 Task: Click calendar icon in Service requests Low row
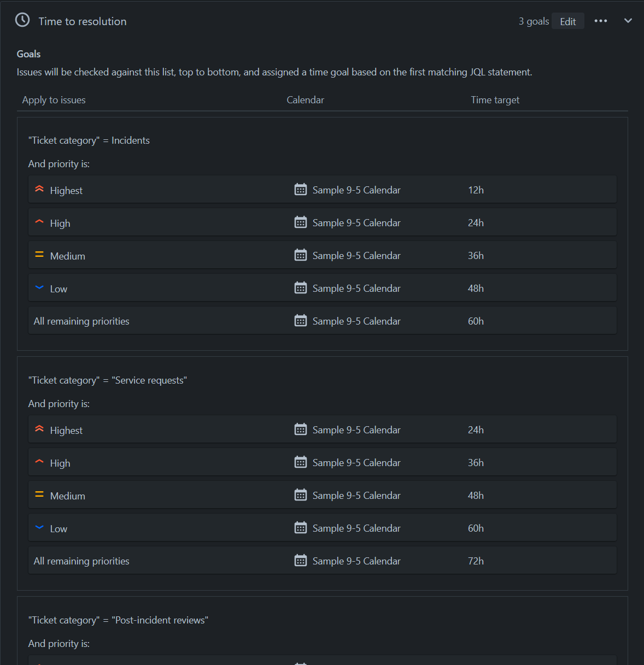coord(300,528)
